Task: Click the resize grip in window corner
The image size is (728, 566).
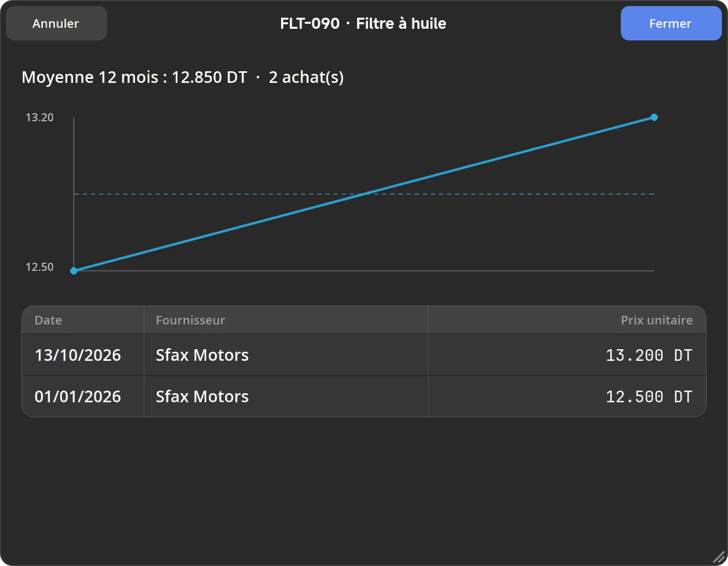Action: pos(719,557)
